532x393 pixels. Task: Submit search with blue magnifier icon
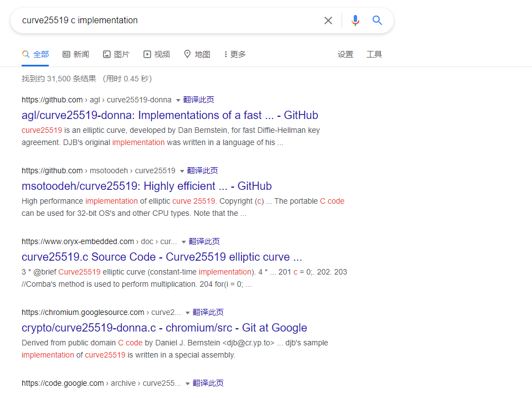click(x=377, y=20)
